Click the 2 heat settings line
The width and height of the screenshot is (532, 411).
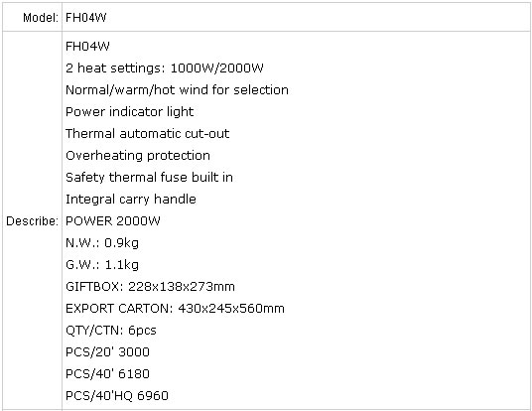click(x=164, y=68)
